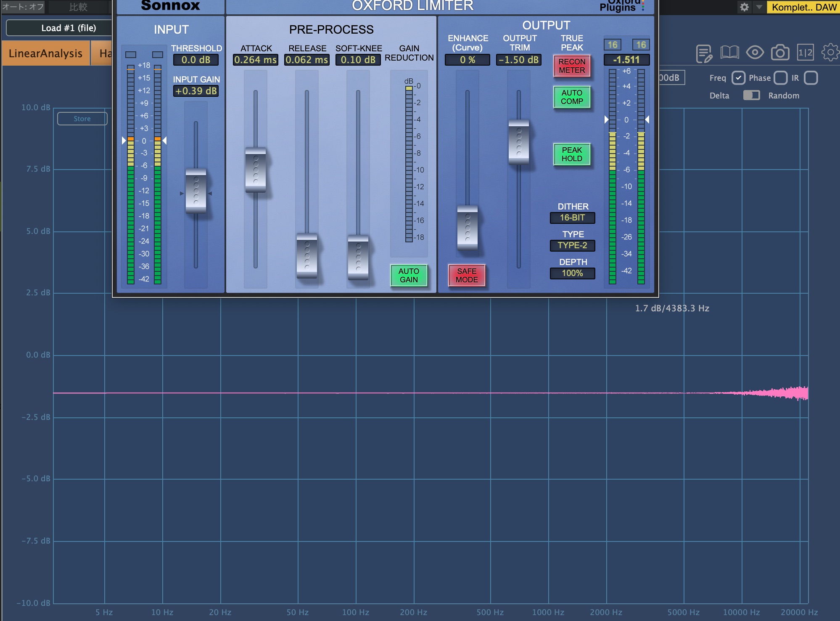Open the TYPE-2 dither type selector
Viewport: 840px width, 621px height.
(572, 245)
